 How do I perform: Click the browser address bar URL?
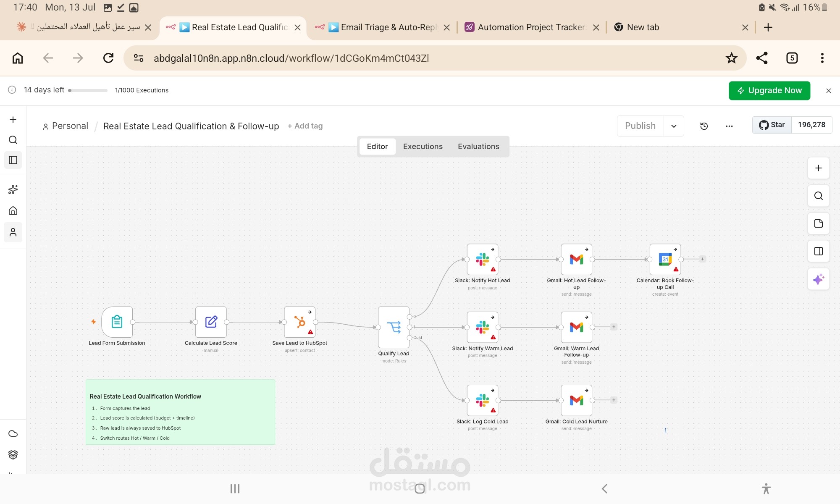(291, 58)
